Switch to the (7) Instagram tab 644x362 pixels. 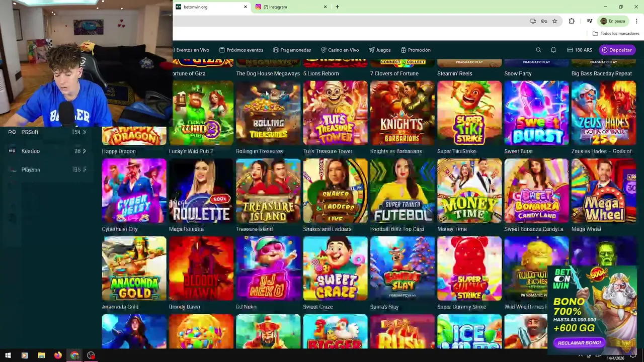(291, 7)
